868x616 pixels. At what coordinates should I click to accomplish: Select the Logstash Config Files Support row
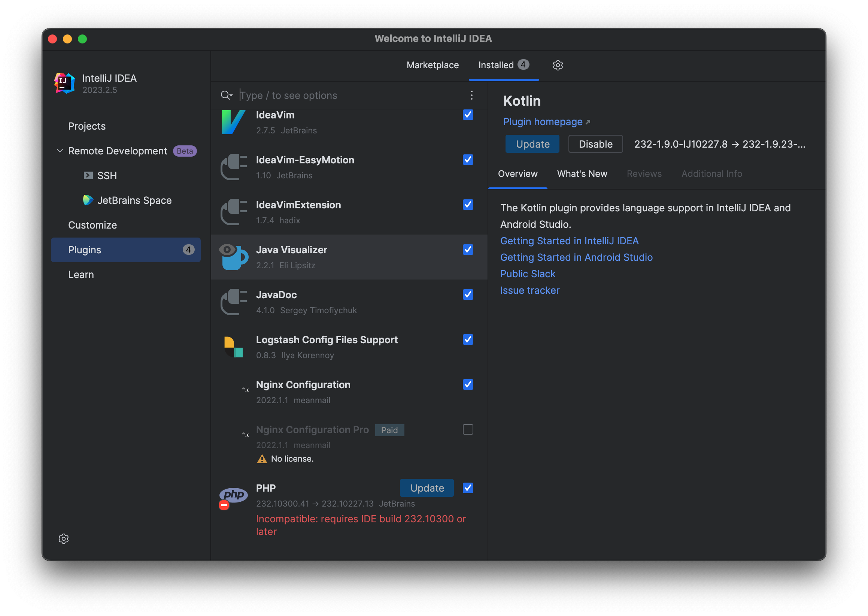(349, 347)
